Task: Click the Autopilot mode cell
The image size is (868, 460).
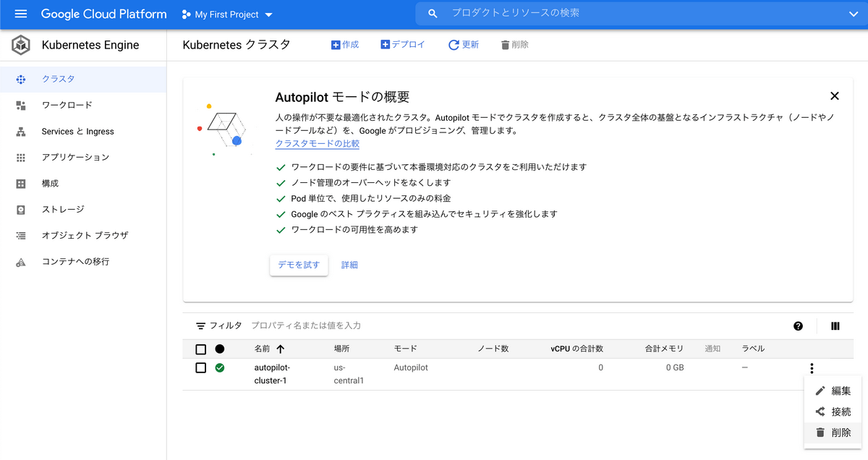Action: (x=411, y=367)
